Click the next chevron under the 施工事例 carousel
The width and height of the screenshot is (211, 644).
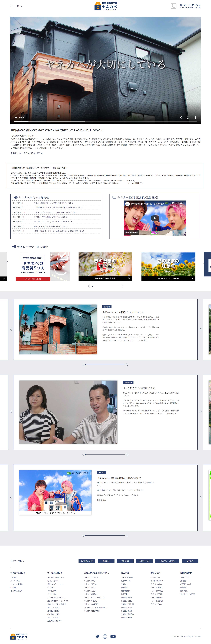click(x=127, y=365)
